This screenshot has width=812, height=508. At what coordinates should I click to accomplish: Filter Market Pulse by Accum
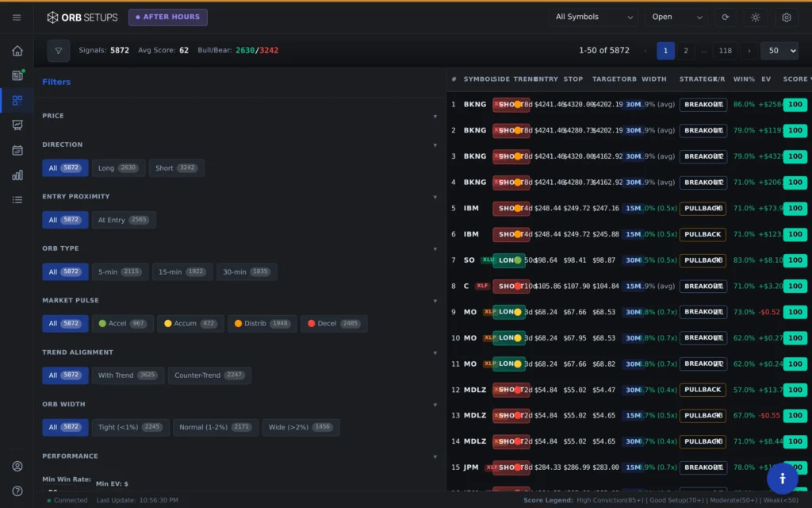190,324
